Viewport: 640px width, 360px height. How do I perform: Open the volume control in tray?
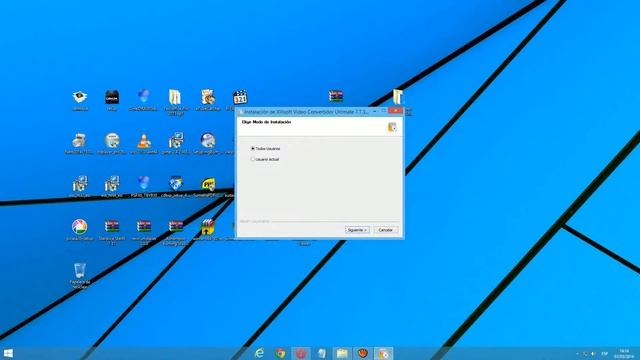(593, 354)
